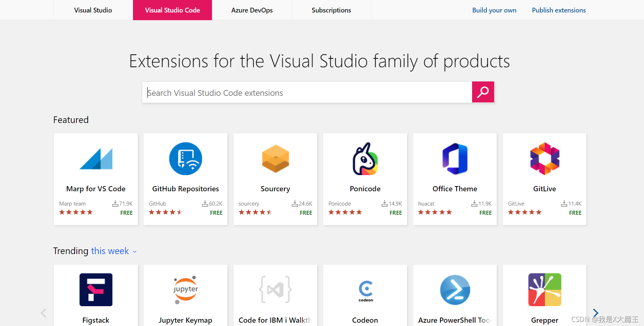Click the Azure PowerShell Tools title
The width and height of the screenshot is (644, 326).
(454, 320)
